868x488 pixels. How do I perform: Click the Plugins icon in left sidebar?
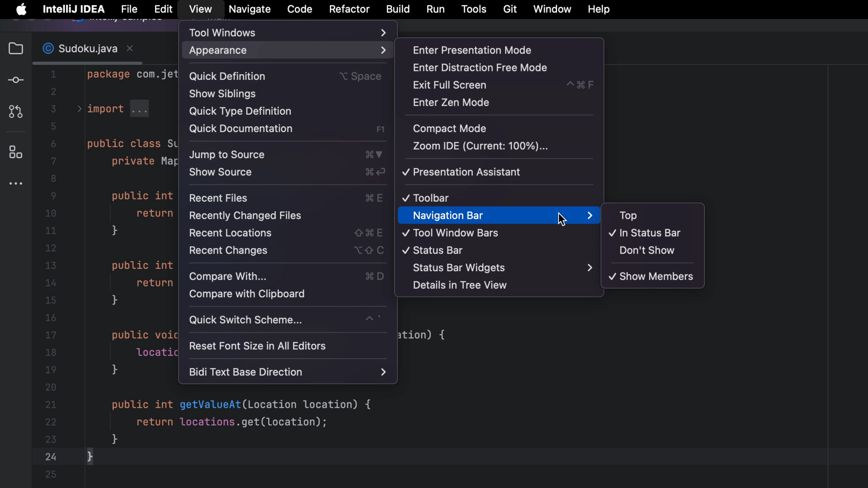[16, 152]
